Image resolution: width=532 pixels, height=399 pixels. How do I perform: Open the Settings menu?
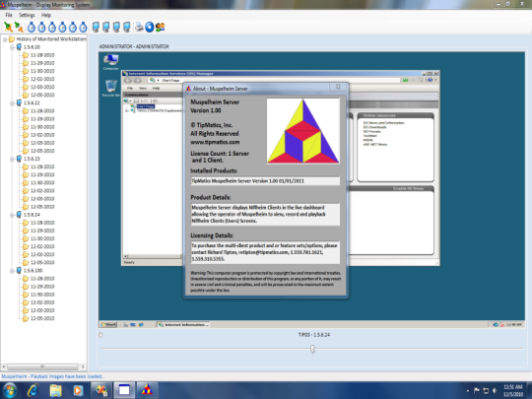point(27,15)
